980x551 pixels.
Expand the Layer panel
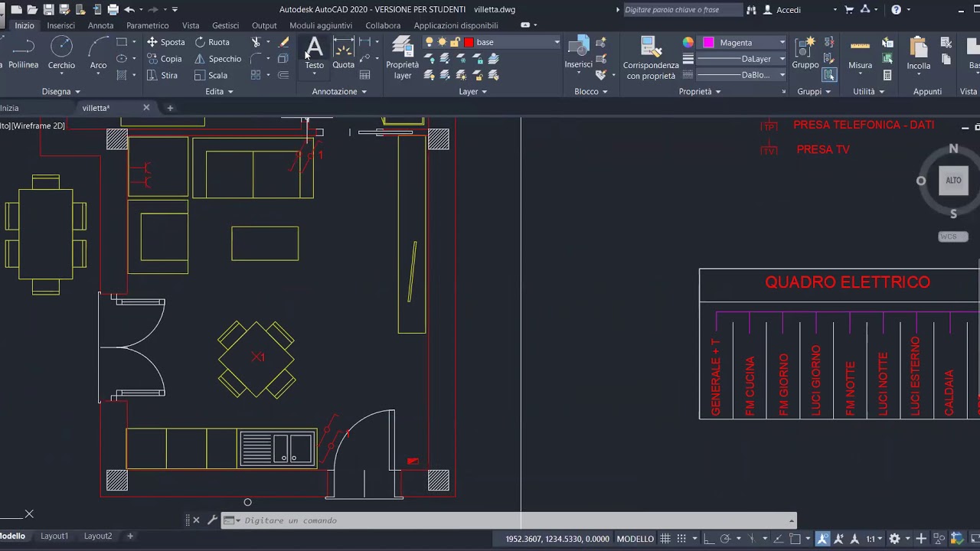click(x=472, y=91)
